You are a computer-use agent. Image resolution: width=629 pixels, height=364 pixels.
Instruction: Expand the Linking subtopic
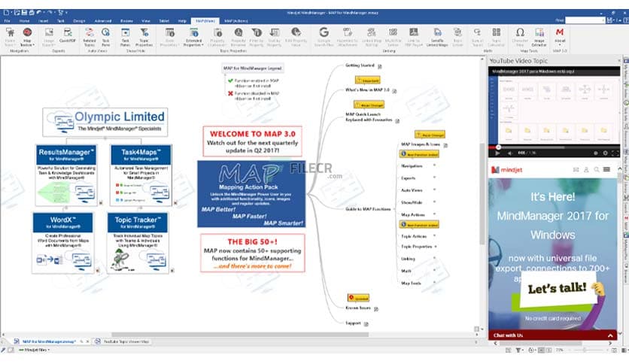434,259
